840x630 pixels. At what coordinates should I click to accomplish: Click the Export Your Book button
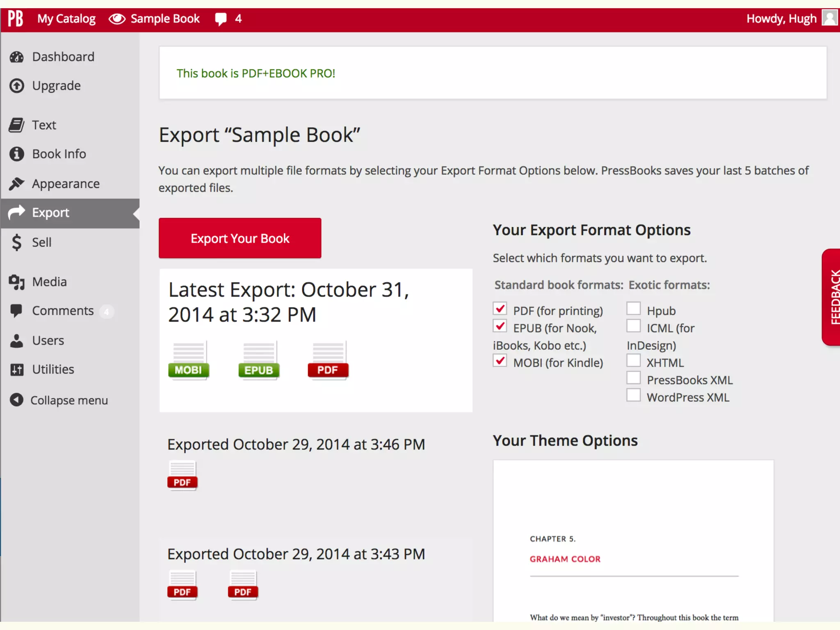(240, 238)
